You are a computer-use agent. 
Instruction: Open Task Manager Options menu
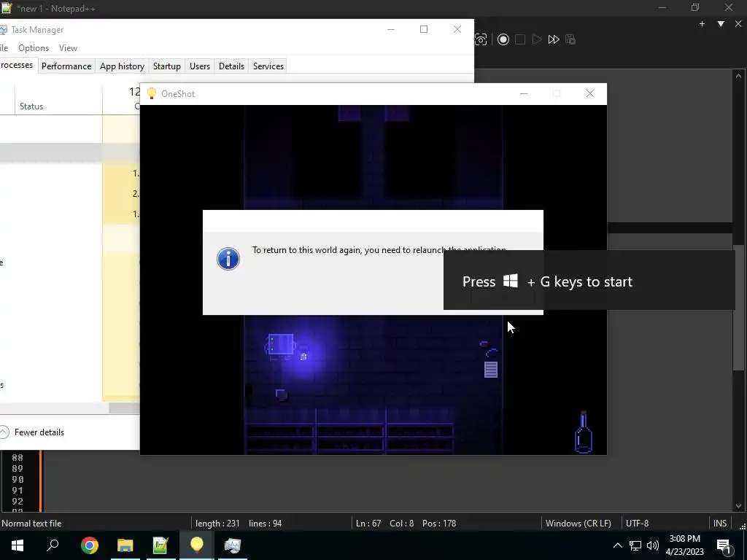34,48
